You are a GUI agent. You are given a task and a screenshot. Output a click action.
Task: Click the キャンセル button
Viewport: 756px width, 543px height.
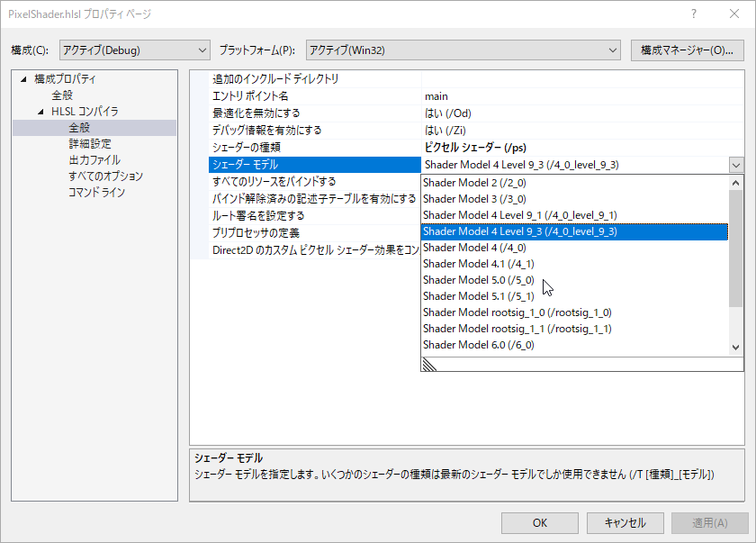click(625, 523)
